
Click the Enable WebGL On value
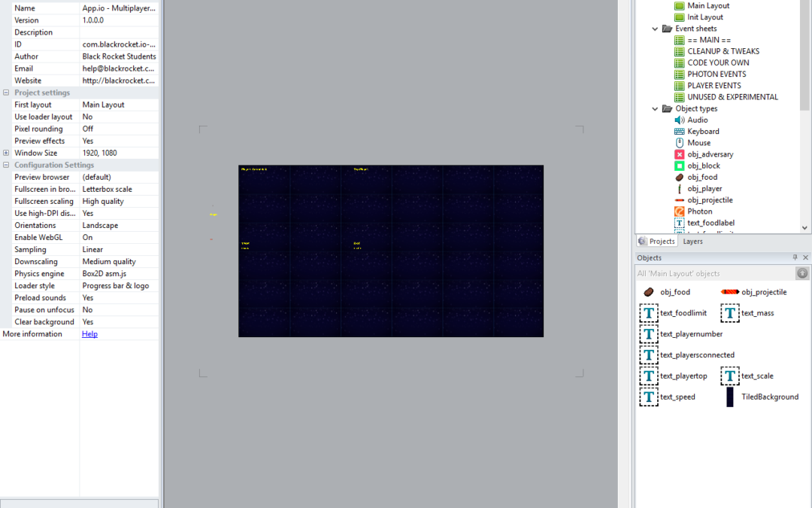(x=120, y=237)
